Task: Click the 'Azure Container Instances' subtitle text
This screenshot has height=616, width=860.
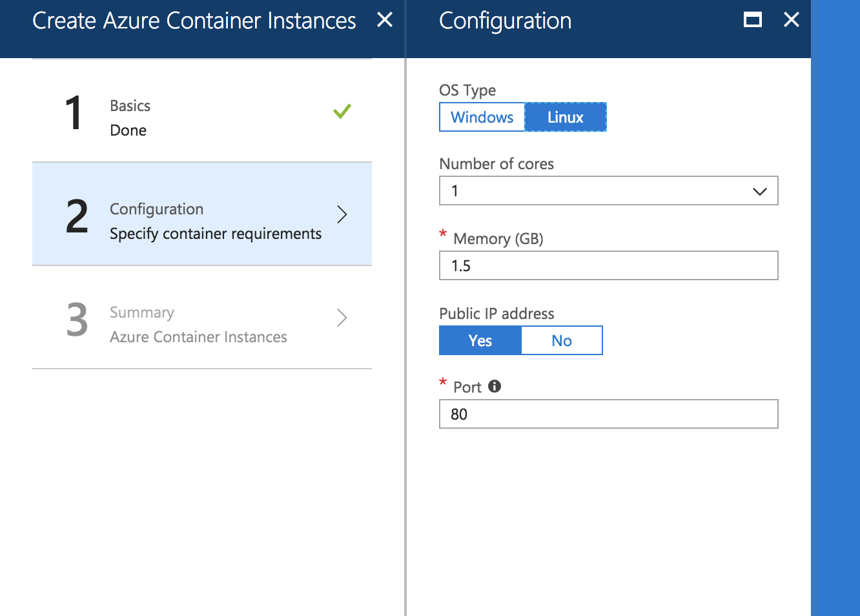Action: pos(198,337)
